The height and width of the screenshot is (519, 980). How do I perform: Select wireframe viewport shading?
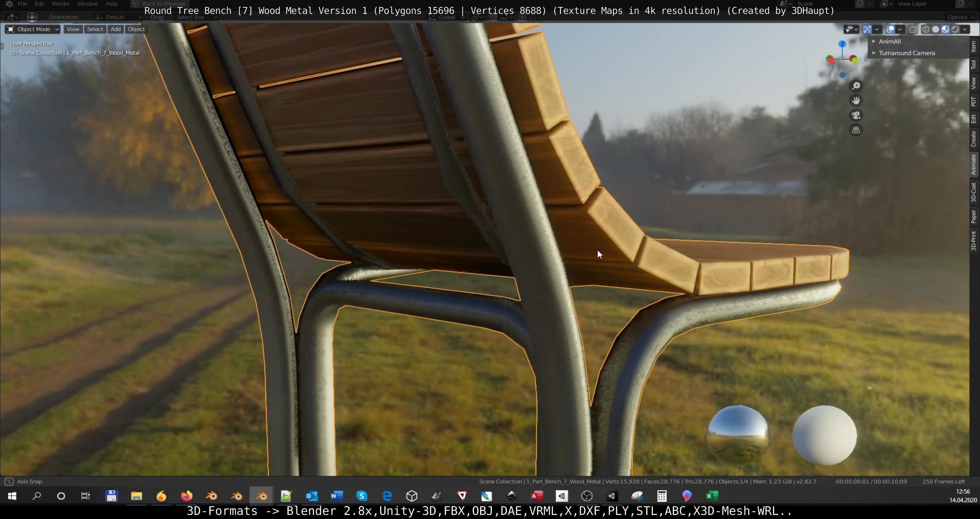coord(926,29)
